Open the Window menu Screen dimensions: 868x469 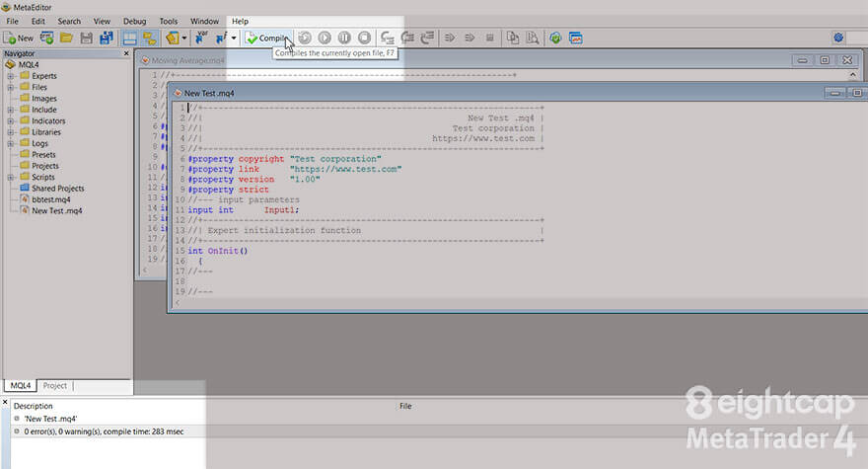pyautogui.click(x=204, y=21)
